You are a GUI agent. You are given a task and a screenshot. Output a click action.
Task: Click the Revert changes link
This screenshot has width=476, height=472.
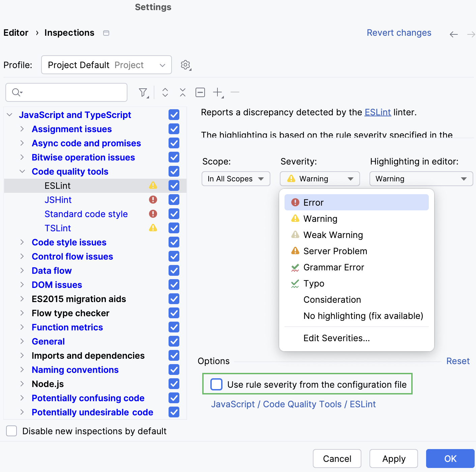399,32
